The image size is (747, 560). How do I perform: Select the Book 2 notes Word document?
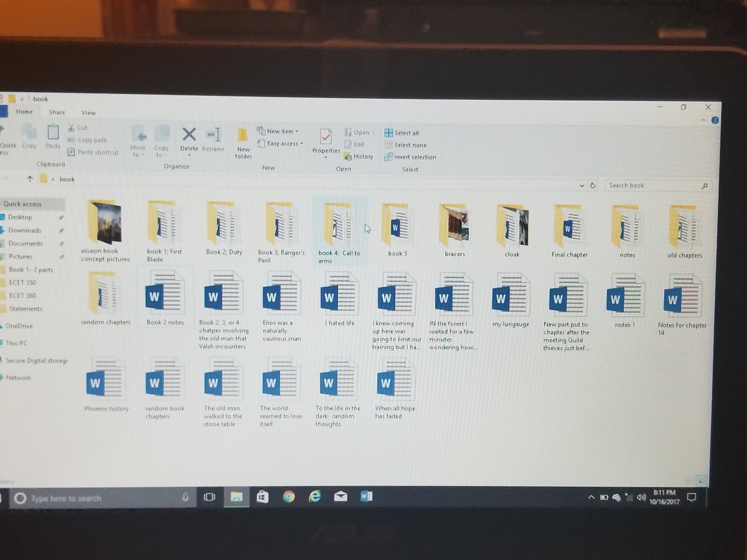coord(165,297)
